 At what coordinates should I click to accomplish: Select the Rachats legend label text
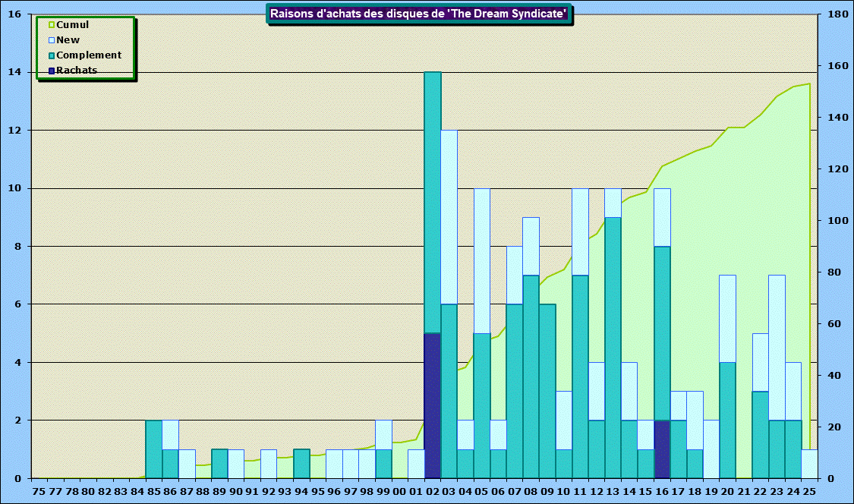tap(77, 71)
